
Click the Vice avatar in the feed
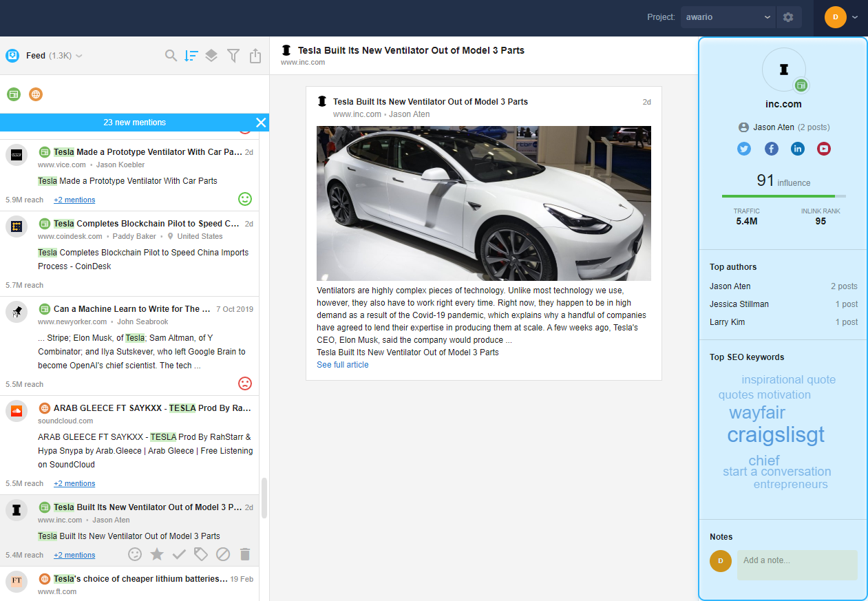click(17, 154)
